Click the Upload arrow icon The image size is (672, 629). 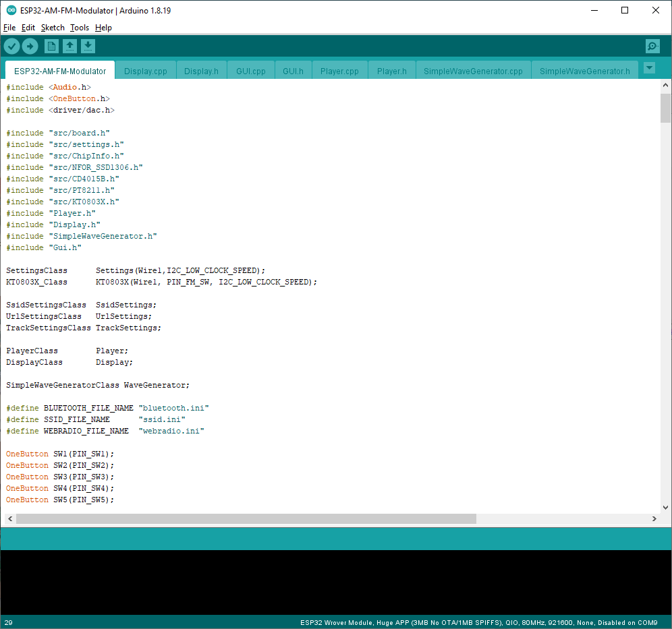point(30,47)
